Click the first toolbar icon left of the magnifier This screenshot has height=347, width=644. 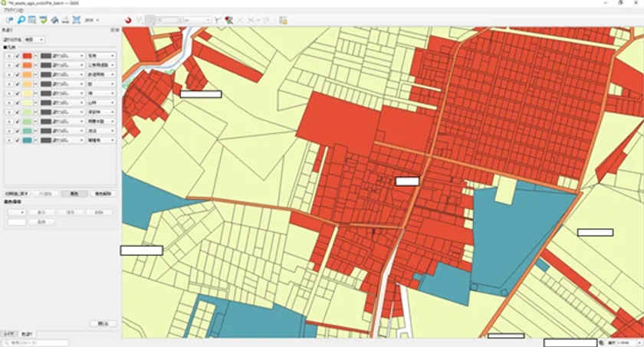point(10,20)
